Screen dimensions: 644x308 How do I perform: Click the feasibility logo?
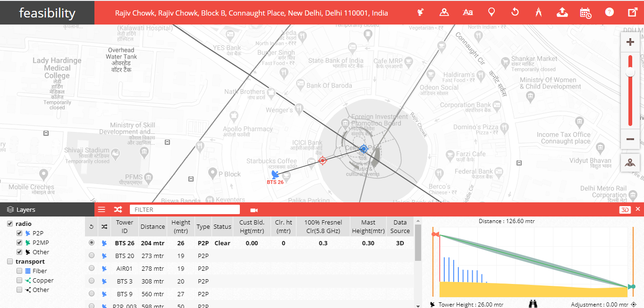pos(47,13)
